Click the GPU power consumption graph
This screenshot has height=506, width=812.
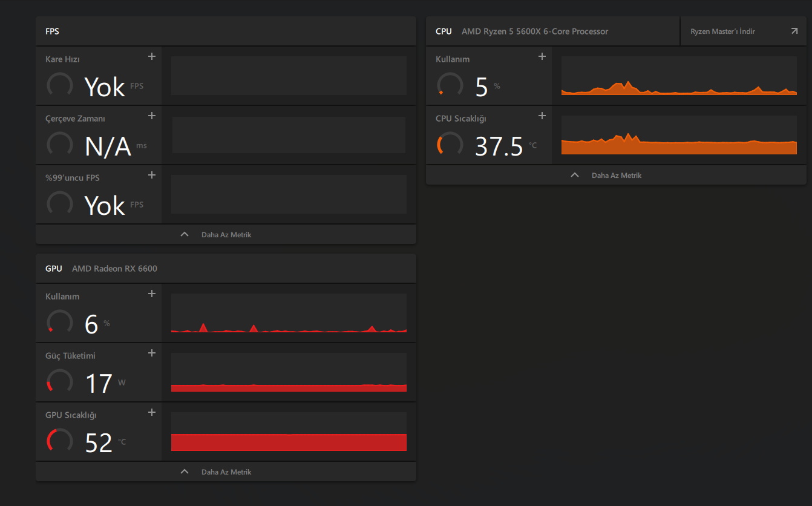point(289,372)
